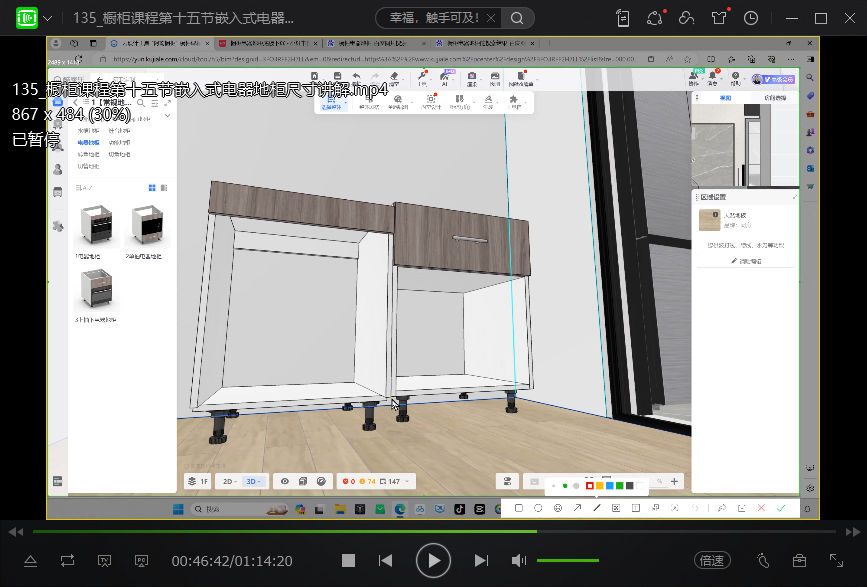Toggle the loop playback mode icon

pos(67,561)
